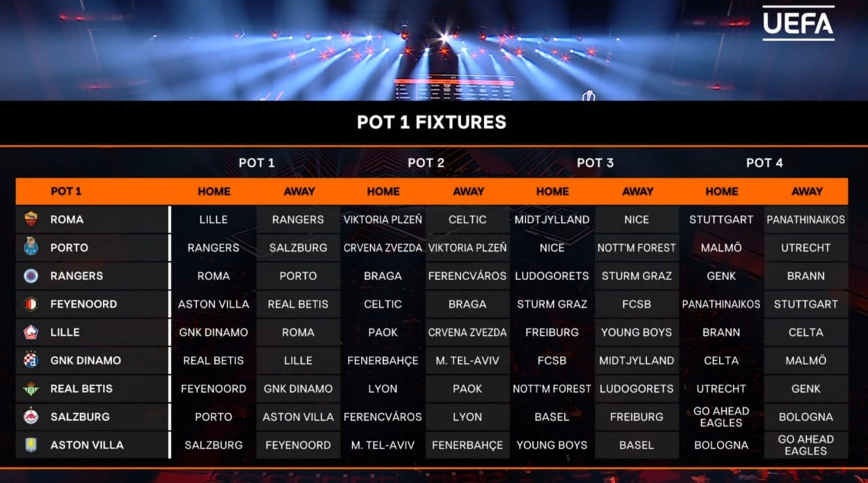Click the Porto club crest icon
The width and height of the screenshot is (868, 483).
(31, 248)
